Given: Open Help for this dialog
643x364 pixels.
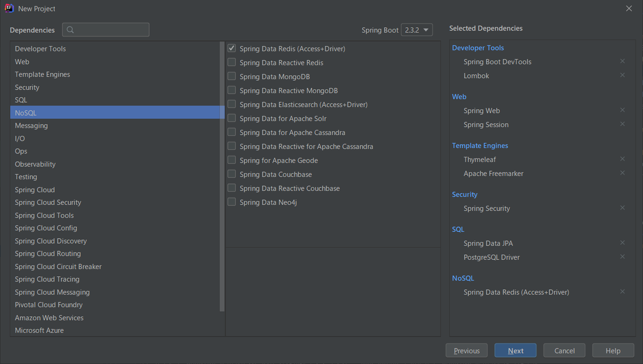Looking at the screenshot, I should pos(613,351).
